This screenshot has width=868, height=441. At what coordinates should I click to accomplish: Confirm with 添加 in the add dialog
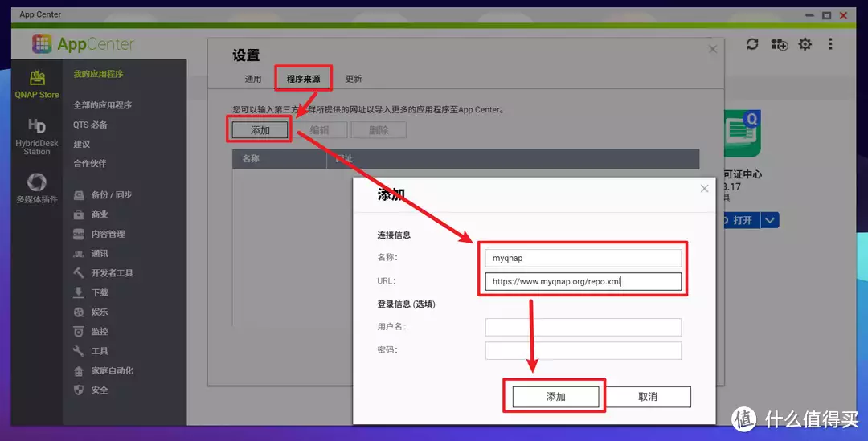pos(556,397)
